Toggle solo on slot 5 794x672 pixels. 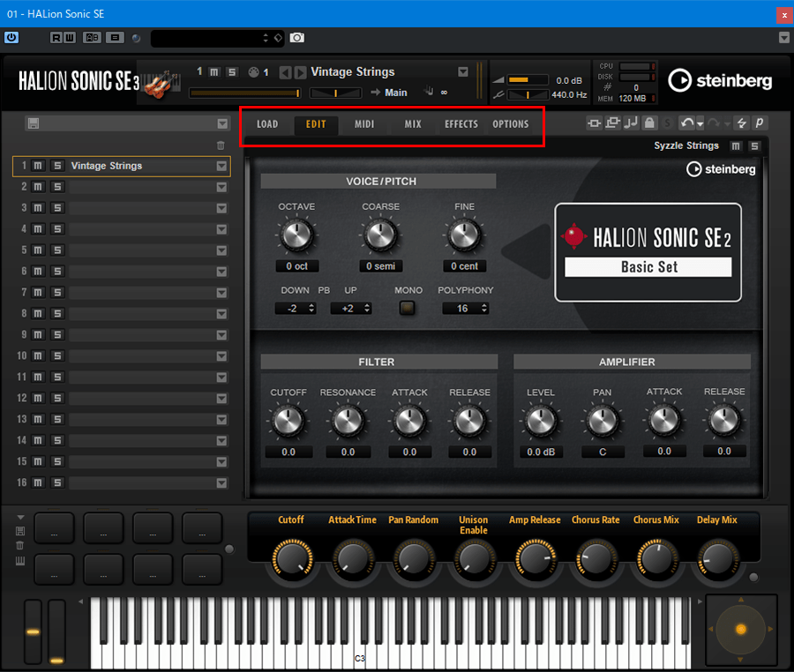[x=57, y=250]
